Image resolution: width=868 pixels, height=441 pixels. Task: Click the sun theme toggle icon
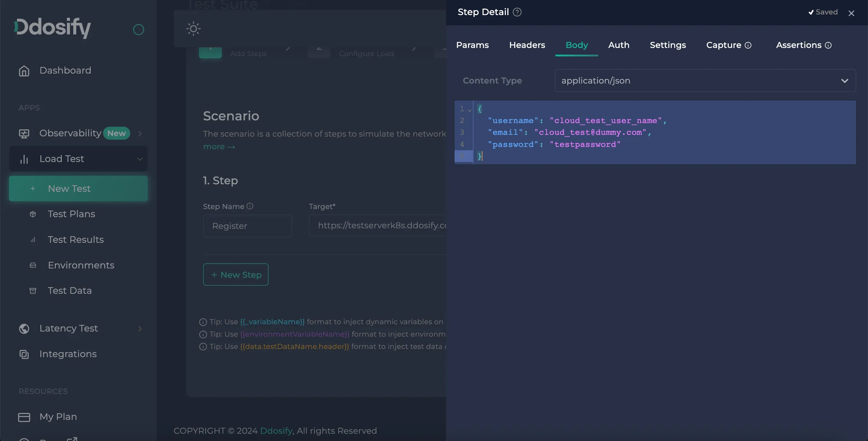[193, 29]
